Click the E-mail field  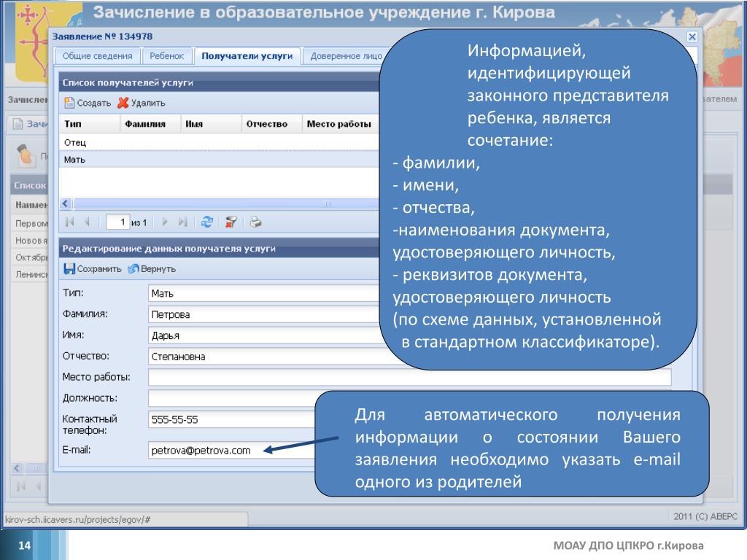[x=231, y=450]
